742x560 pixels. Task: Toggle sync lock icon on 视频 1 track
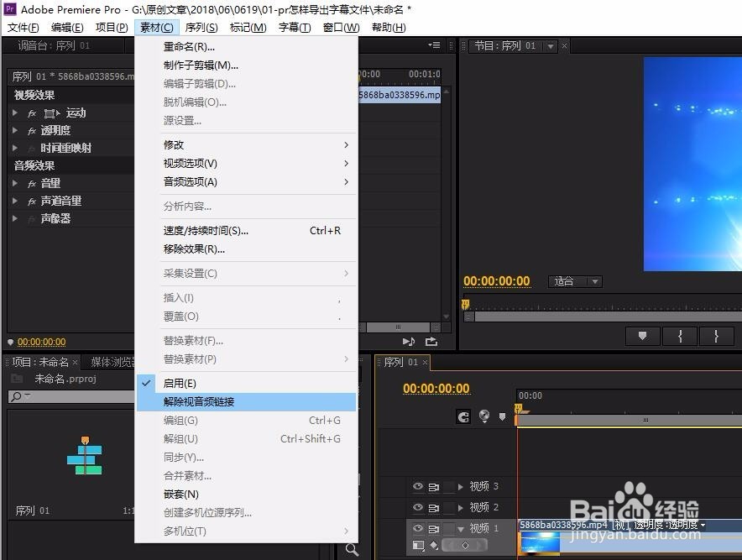(x=433, y=528)
